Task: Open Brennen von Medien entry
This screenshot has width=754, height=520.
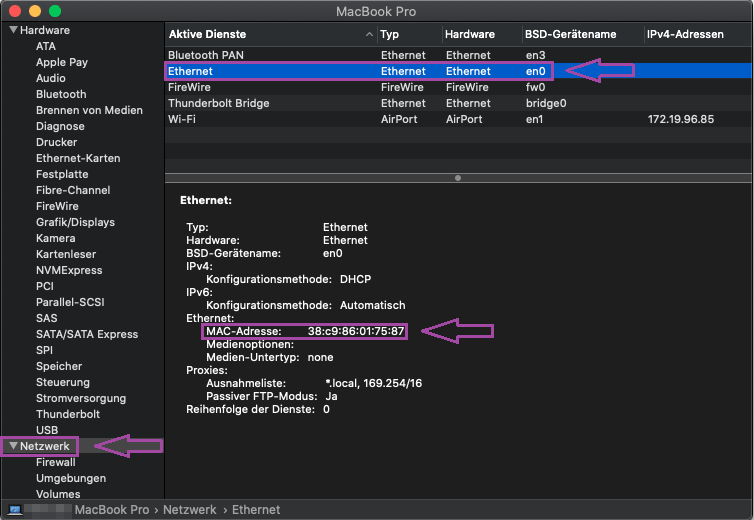Action: (x=89, y=110)
